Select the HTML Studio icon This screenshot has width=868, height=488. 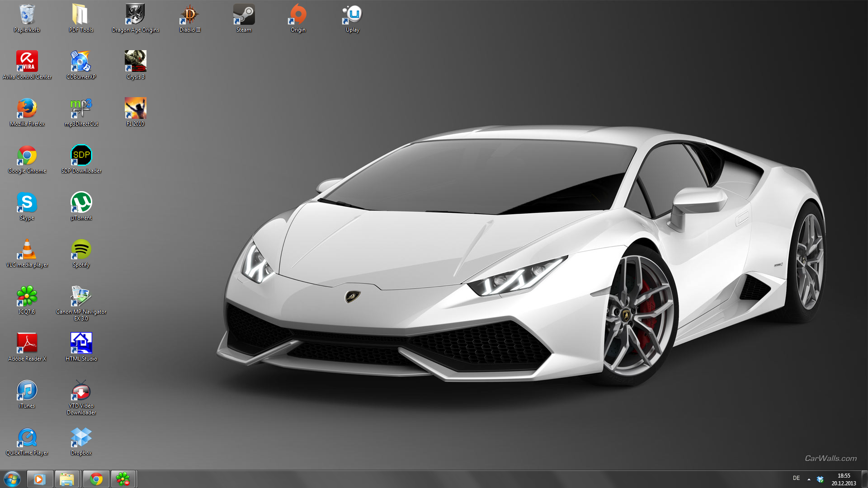(x=81, y=347)
